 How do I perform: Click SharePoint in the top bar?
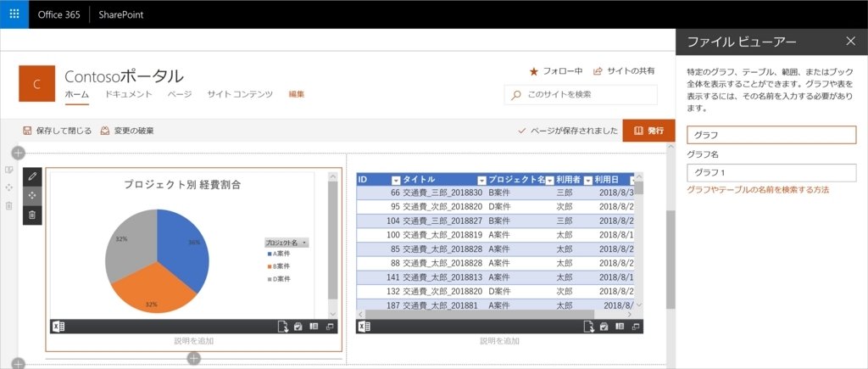point(121,15)
